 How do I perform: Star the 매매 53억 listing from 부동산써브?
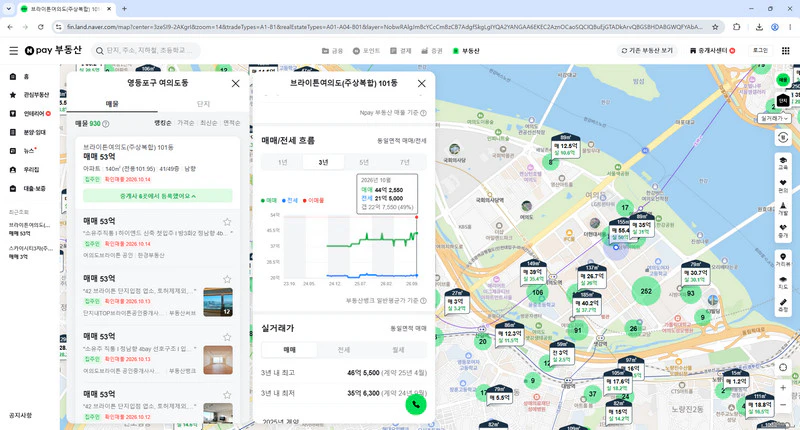(227, 279)
